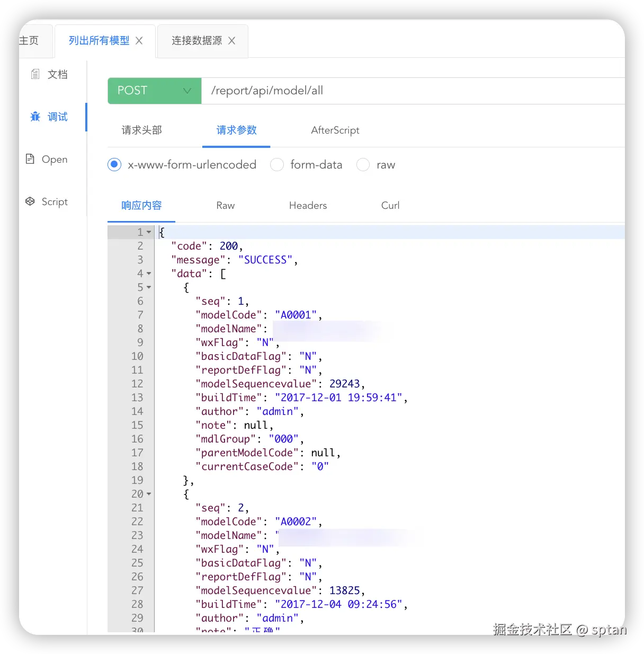Show the Raw response tab
This screenshot has width=644, height=654.
click(226, 205)
